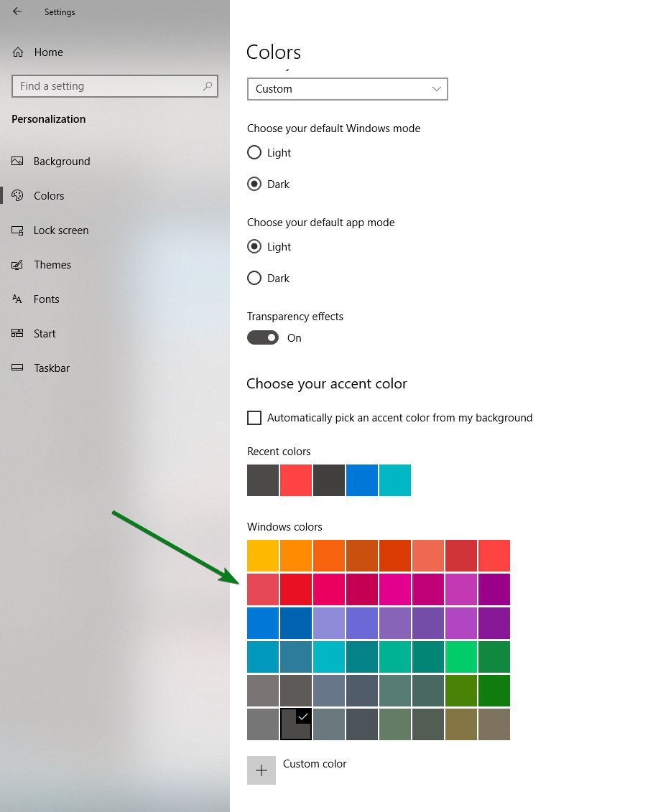Image resolution: width=653 pixels, height=812 pixels.
Task: Click the Themes brush icon
Action: point(18,265)
